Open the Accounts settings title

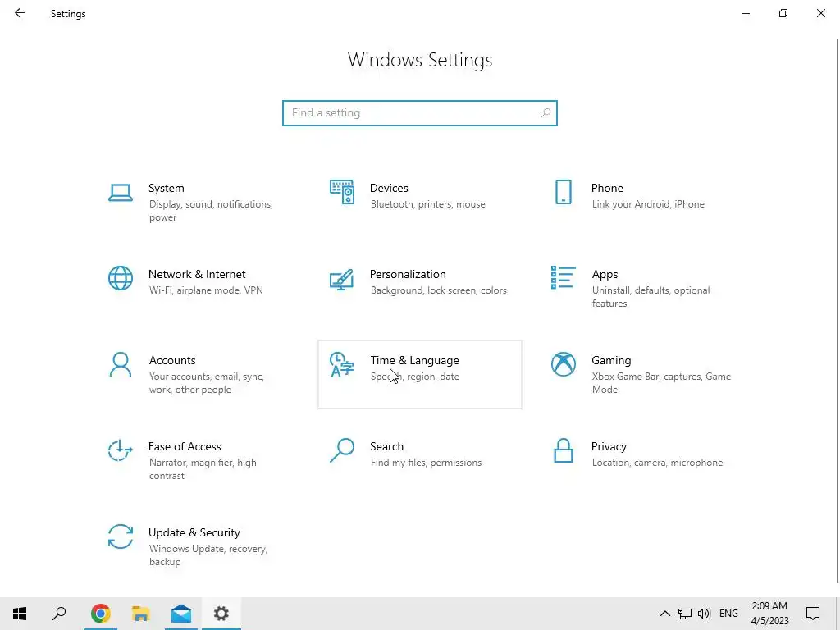pyautogui.click(x=172, y=361)
